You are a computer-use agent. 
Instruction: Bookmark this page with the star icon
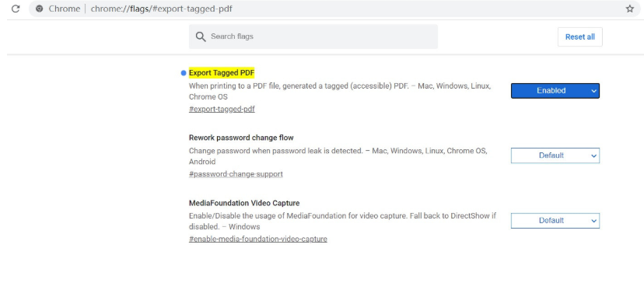point(630,9)
